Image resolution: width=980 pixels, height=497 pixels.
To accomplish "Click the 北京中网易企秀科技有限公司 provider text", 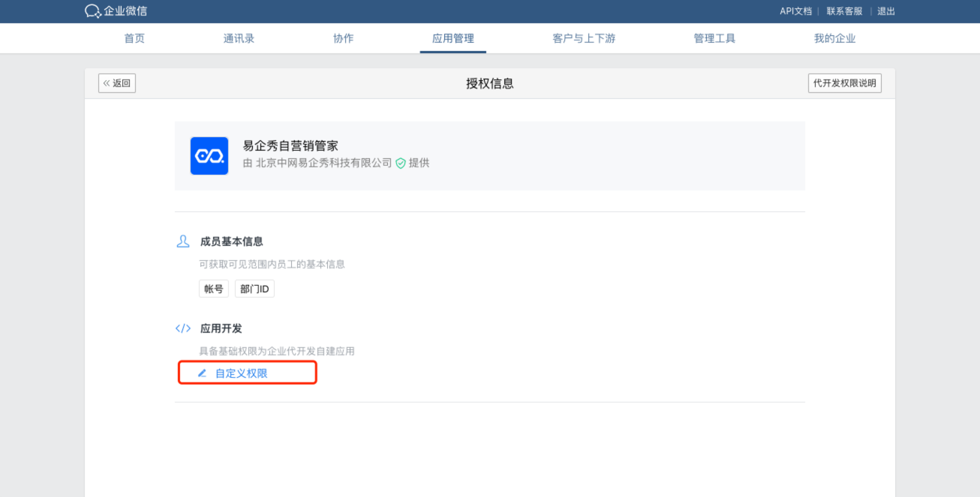I will tap(324, 163).
